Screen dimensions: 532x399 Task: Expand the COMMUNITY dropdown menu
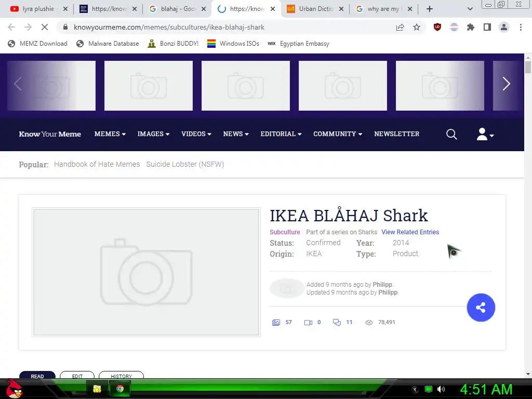coord(338,134)
